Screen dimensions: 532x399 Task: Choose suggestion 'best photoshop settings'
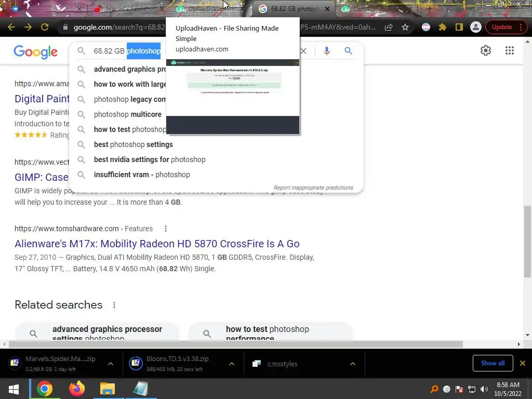(x=134, y=144)
